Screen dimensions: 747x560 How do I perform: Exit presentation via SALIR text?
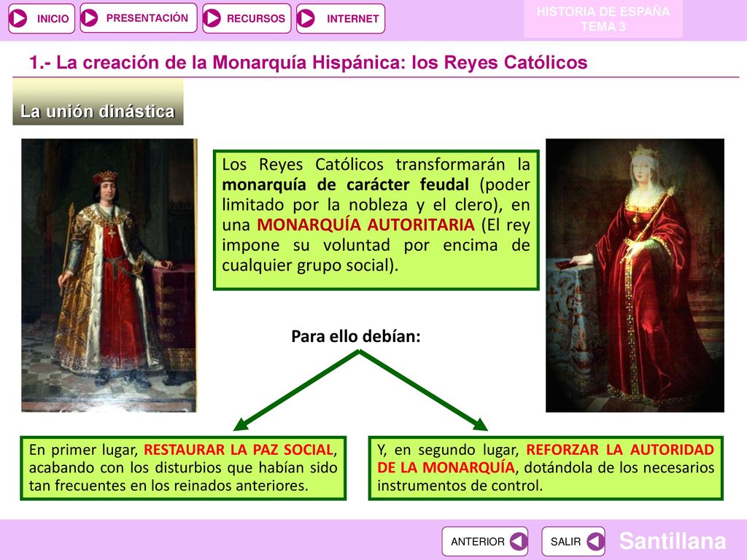pyautogui.click(x=565, y=542)
